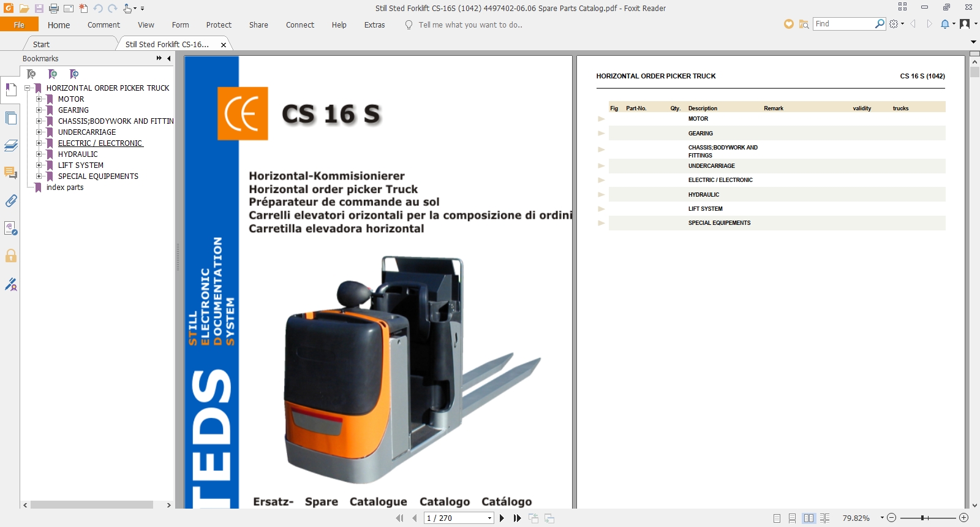This screenshot has height=527, width=980.
Task: Email the document via the envelope icon
Action: click(x=69, y=9)
